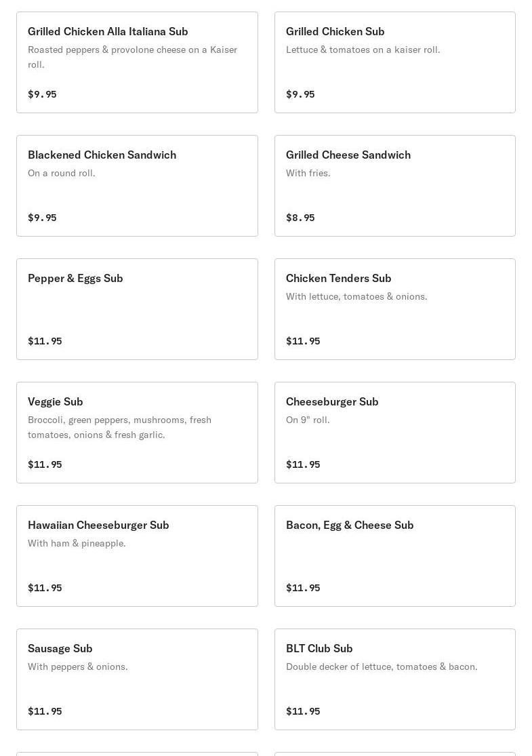Click the Grilled Cheese Sandwich title
532x756 pixels.
[x=348, y=155]
